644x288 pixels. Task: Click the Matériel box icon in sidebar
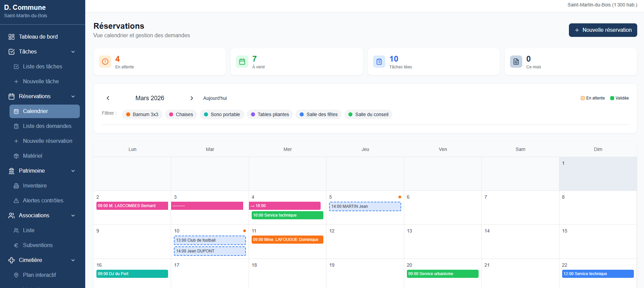(x=16, y=156)
